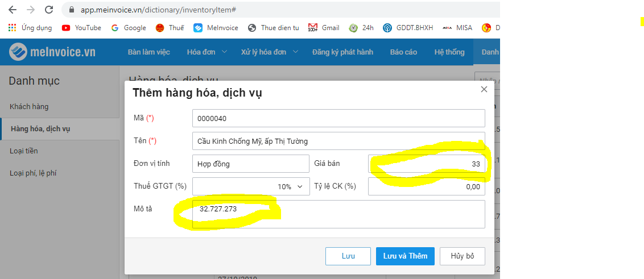
Task: Close the Thêm hàng hóa dialog
Action: pos(484,89)
